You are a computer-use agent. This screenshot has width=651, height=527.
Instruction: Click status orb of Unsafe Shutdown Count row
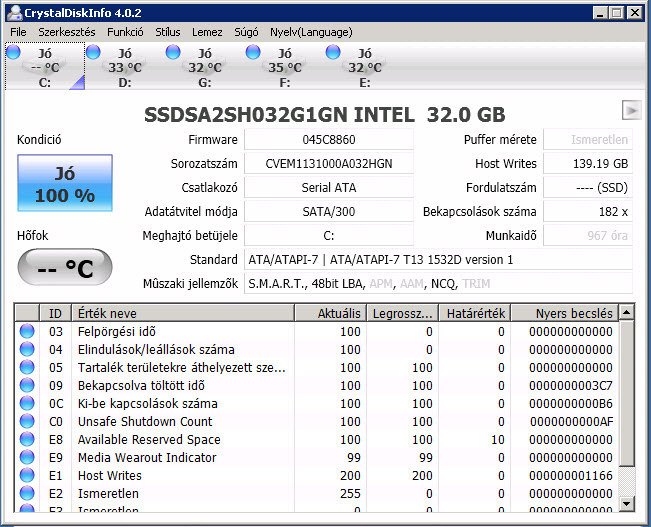coord(27,422)
